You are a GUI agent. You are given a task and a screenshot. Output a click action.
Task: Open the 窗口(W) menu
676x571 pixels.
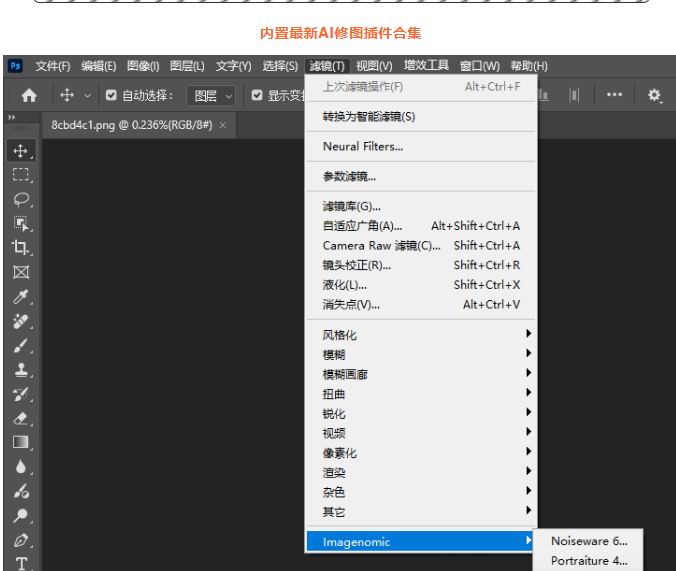point(479,66)
